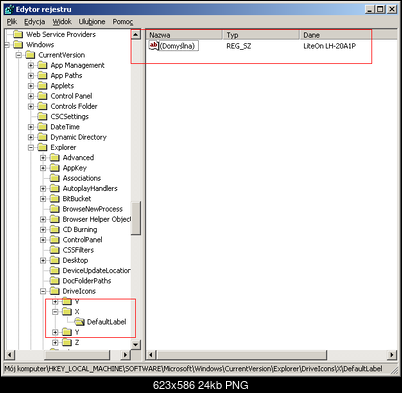Screen dimensions: 402x393
Task: Expand the Z key under DriveIcons
Action: (x=55, y=342)
